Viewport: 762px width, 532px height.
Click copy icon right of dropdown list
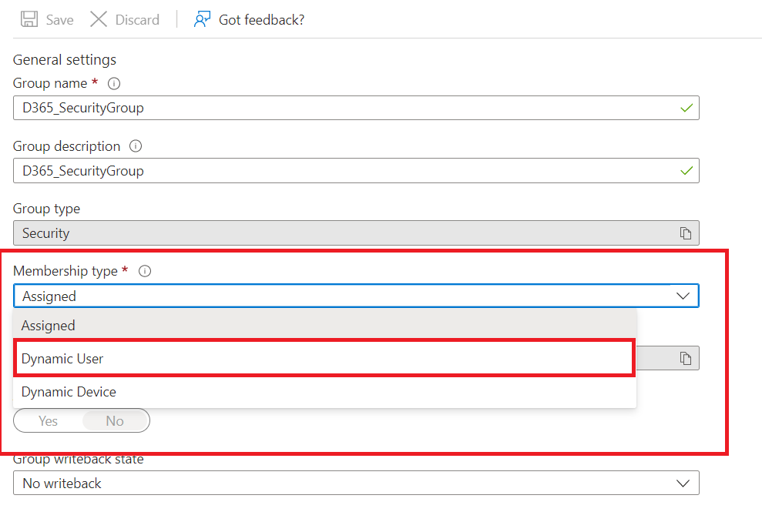coord(685,358)
